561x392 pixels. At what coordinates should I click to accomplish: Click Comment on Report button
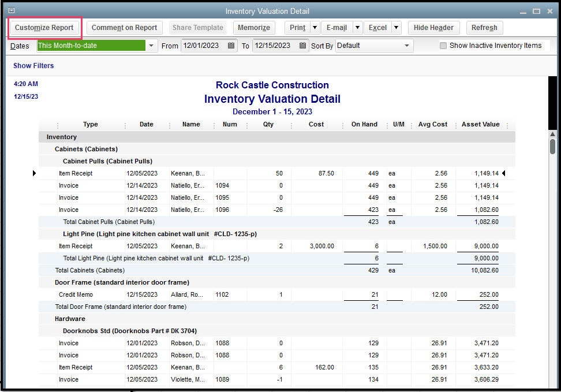tap(124, 28)
